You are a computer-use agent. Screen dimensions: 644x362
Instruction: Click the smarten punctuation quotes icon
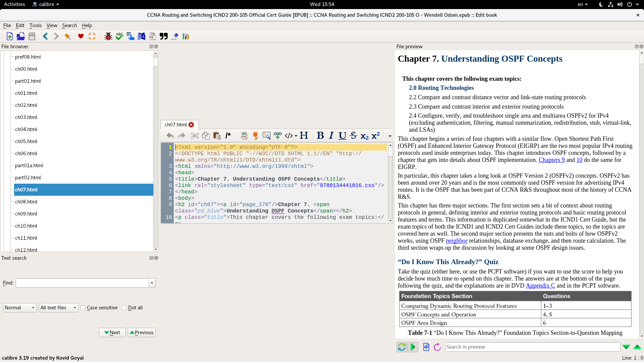(x=164, y=36)
